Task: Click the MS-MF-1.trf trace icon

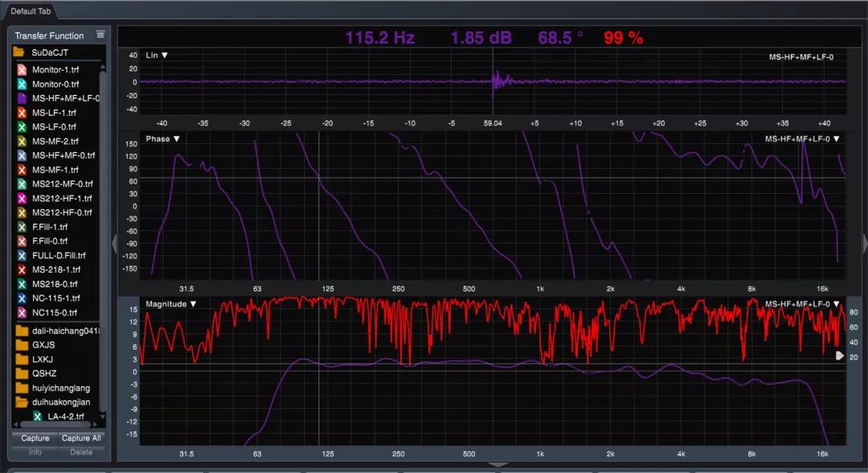Action: (22, 170)
